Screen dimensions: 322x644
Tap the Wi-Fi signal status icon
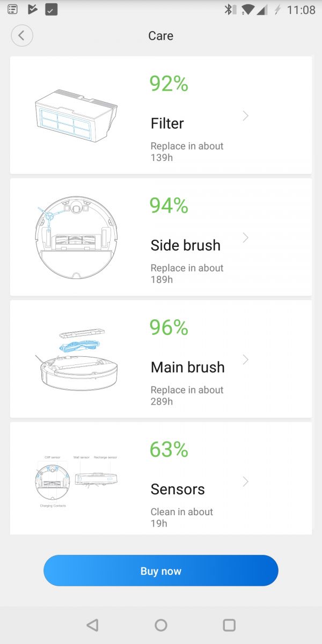(247, 10)
